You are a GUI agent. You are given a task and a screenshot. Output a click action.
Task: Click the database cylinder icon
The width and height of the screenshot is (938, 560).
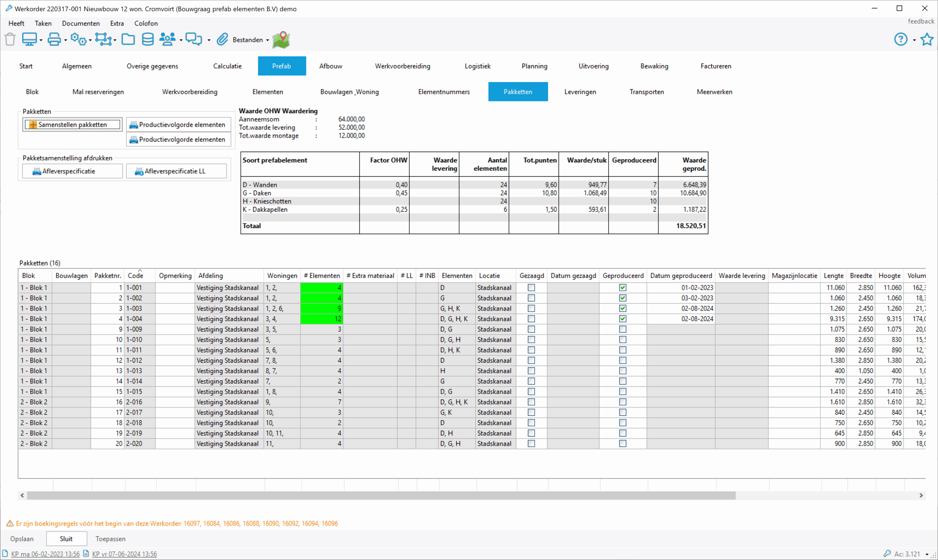(148, 39)
